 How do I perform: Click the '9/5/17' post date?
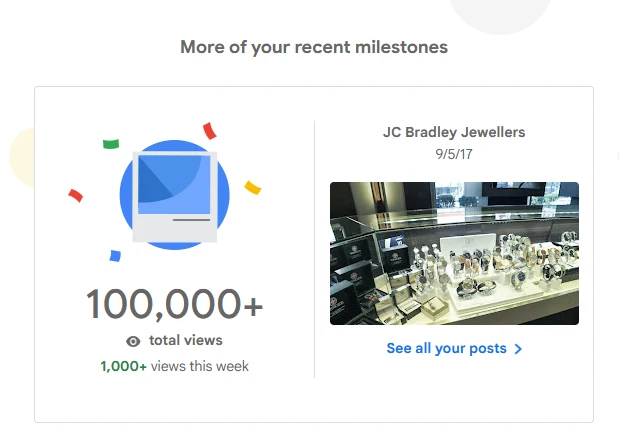tap(454, 154)
